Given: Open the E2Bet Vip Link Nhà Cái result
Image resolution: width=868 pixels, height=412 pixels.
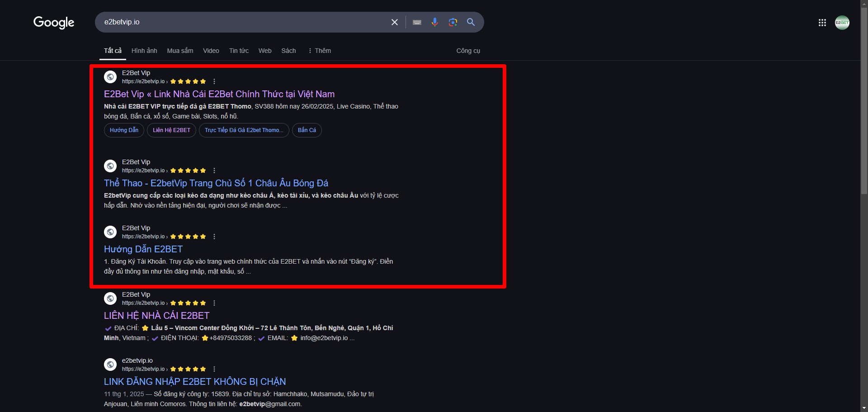Looking at the screenshot, I should click(x=219, y=94).
